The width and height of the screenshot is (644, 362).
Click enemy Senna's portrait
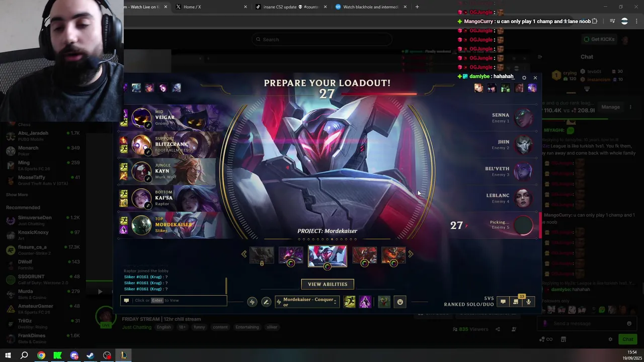point(523,118)
